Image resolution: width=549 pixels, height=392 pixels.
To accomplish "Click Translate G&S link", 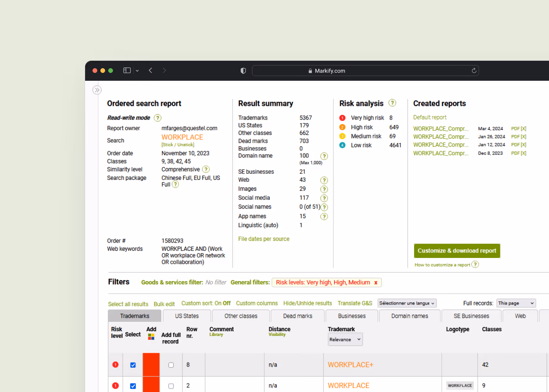I will (x=355, y=303).
